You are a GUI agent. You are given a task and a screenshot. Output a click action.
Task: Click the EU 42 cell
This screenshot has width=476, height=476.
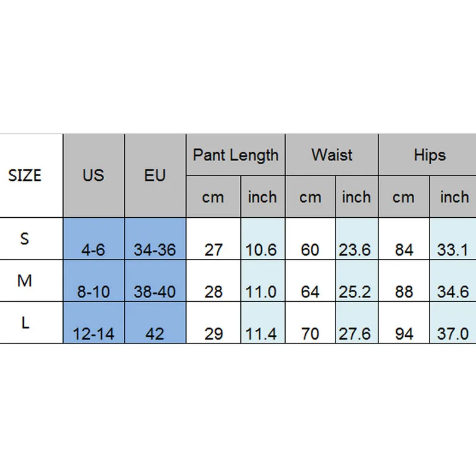(155, 334)
